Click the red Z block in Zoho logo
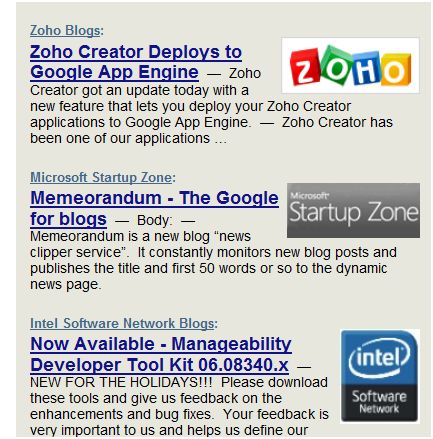Screen dimensions: 433x439 [x=305, y=66]
